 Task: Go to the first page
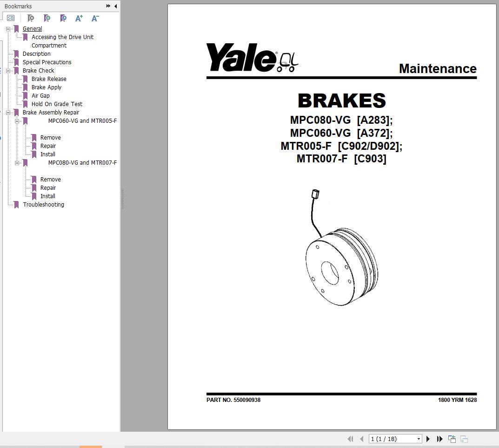coord(350,439)
